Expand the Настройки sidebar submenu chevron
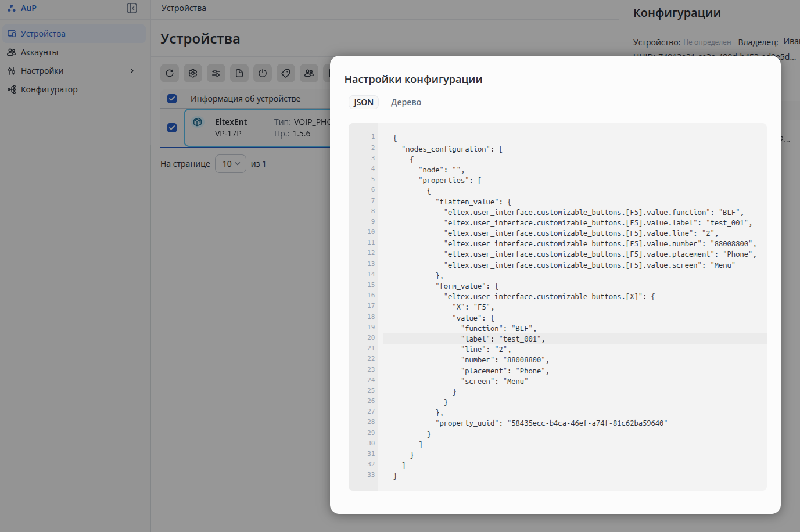Screen dimensions: 800x532 coord(132,71)
